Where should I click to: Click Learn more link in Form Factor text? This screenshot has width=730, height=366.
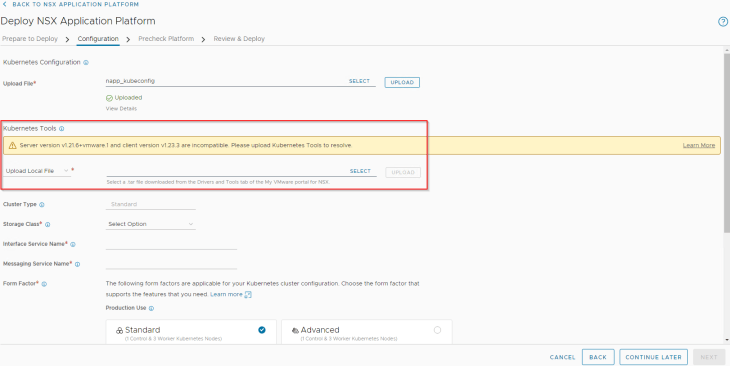pyautogui.click(x=226, y=294)
